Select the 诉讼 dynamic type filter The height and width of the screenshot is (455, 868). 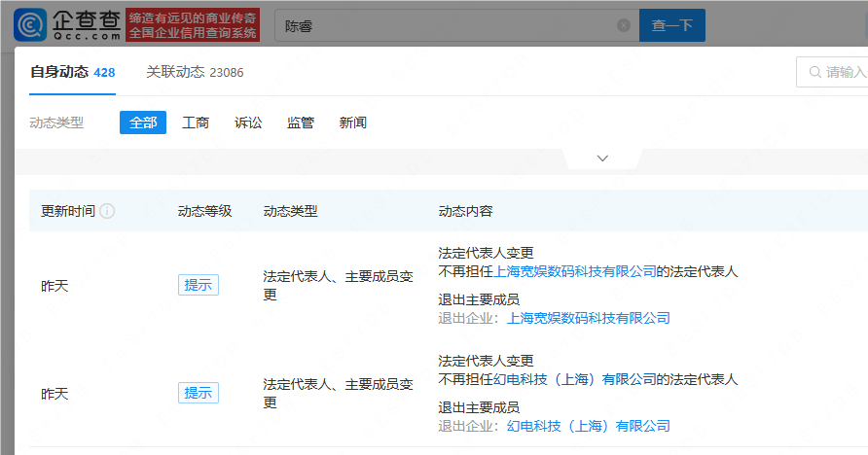[x=248, y=122]
